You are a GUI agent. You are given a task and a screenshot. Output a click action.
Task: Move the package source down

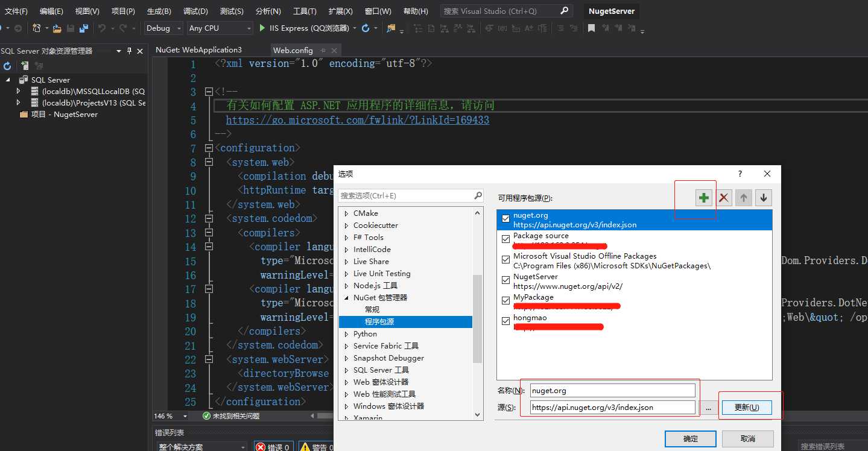tap(764, 198)
